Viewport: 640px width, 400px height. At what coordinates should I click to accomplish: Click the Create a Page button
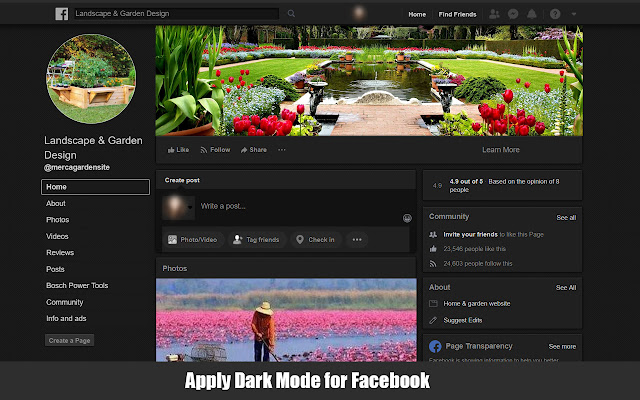[70, 341]
